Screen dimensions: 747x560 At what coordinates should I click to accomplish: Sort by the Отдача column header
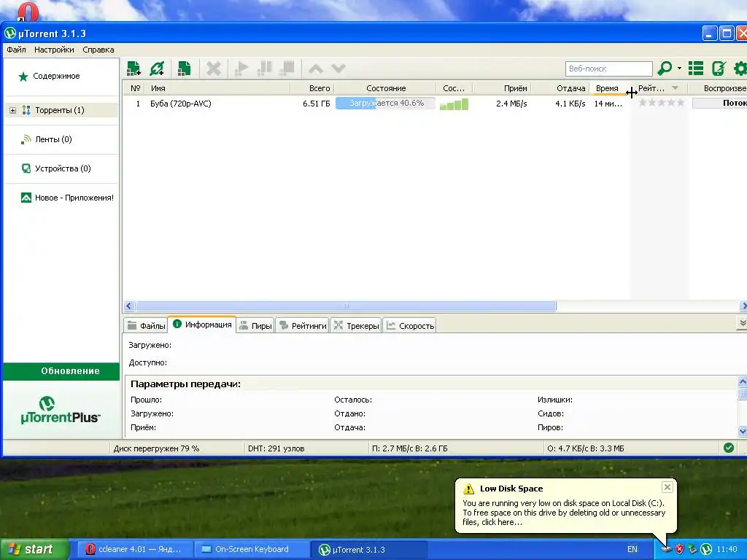(560, 88)
